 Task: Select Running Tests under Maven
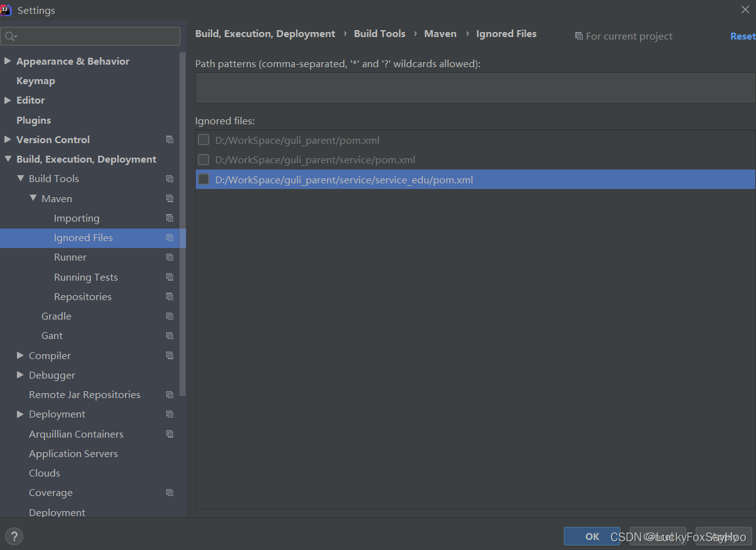pos(86,277)
